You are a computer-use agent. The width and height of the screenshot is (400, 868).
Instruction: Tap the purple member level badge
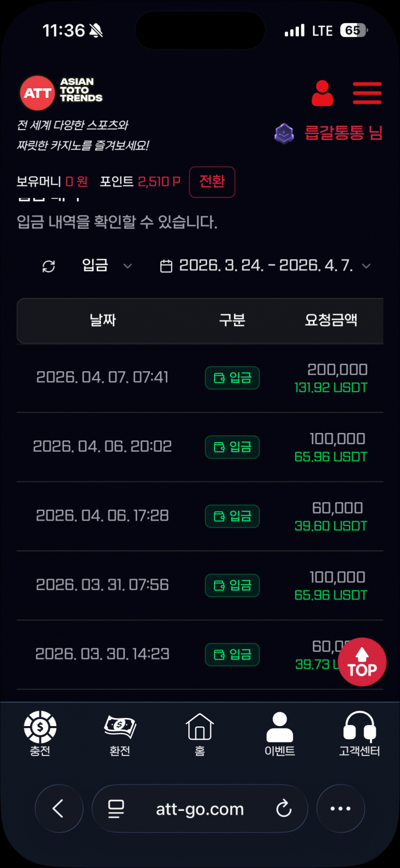[284, 133]
